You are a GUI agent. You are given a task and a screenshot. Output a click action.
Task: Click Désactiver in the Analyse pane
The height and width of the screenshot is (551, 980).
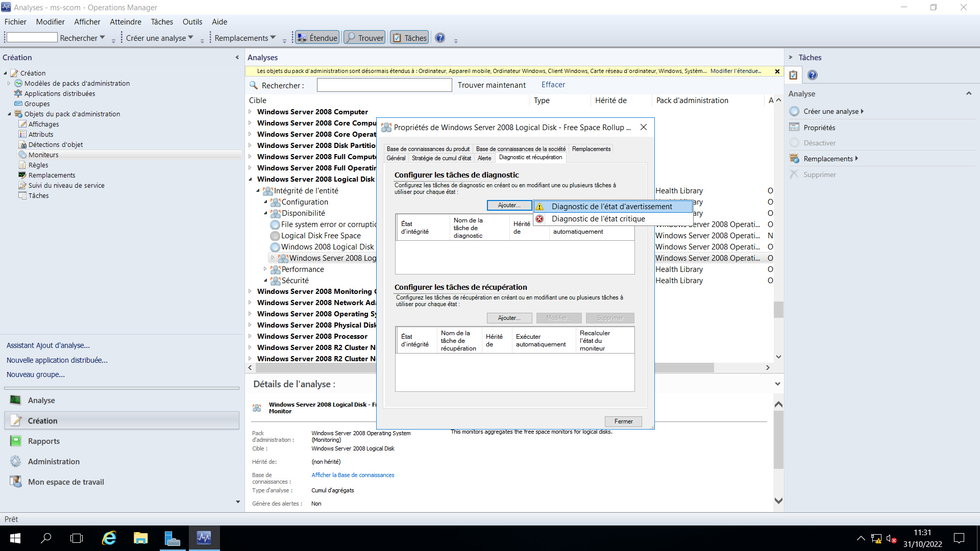[819, 143]
